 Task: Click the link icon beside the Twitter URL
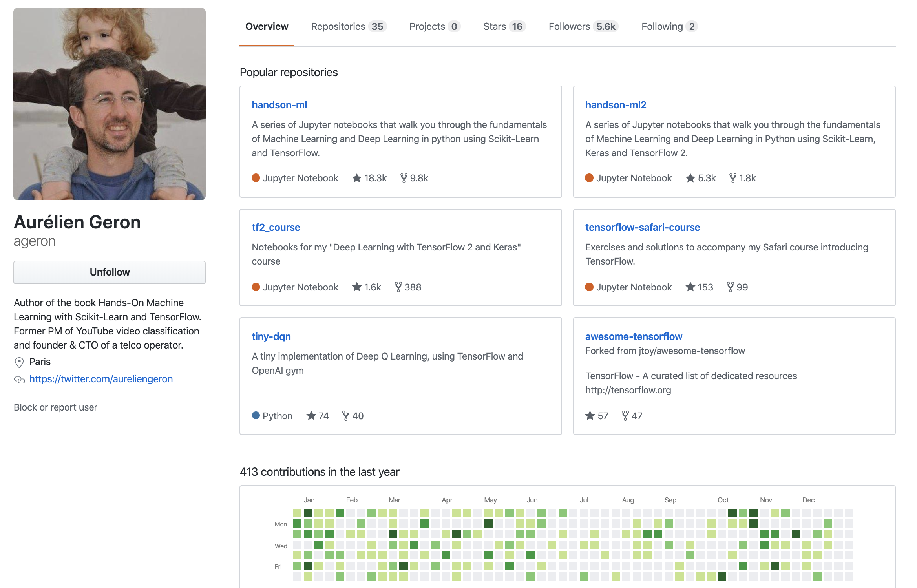(19, 380)
